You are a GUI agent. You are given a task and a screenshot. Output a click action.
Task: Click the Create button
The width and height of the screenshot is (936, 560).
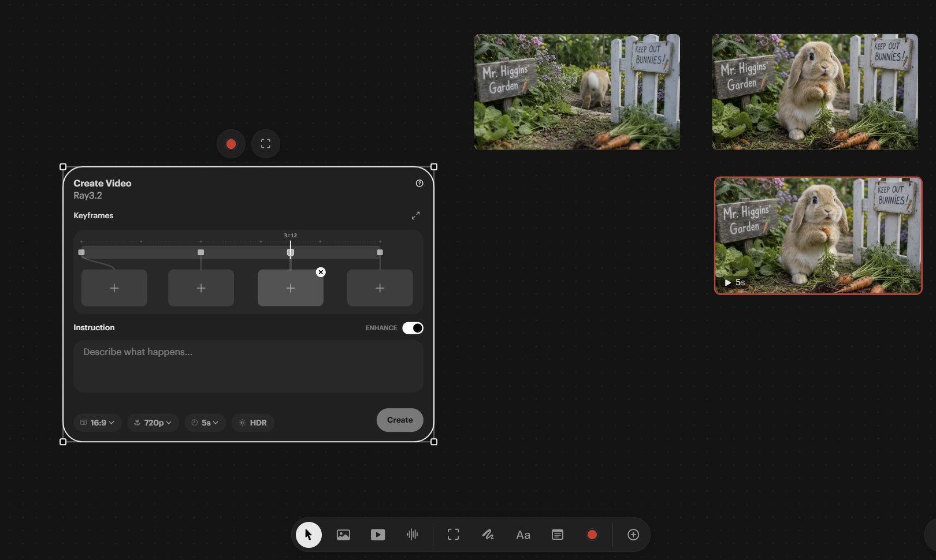[400, 420]
